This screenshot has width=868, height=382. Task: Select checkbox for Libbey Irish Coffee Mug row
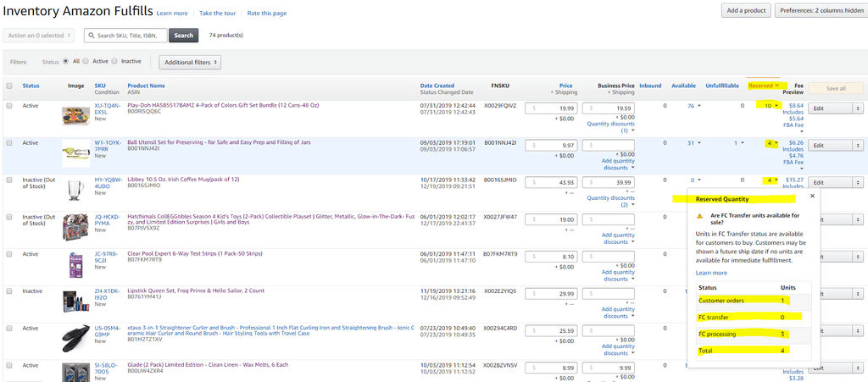click(x=8, y=180)
